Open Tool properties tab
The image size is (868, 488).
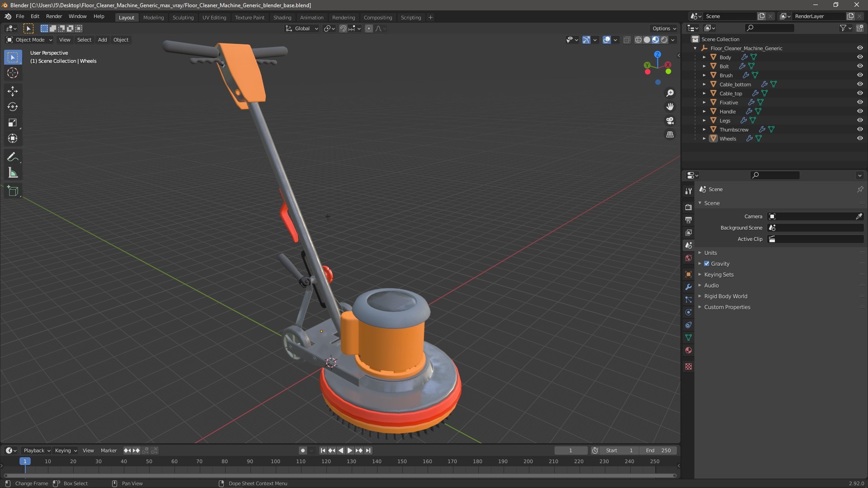(689, 191)
